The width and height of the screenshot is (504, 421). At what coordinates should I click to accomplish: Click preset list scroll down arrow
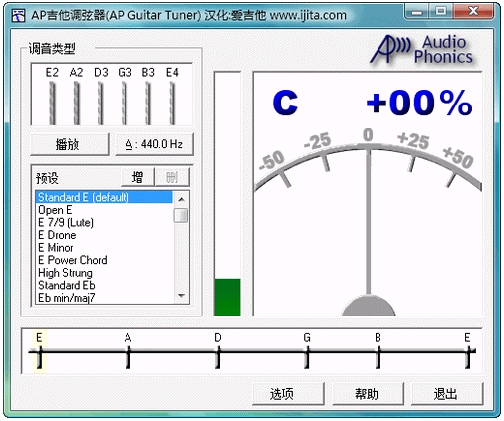point(181,295)
